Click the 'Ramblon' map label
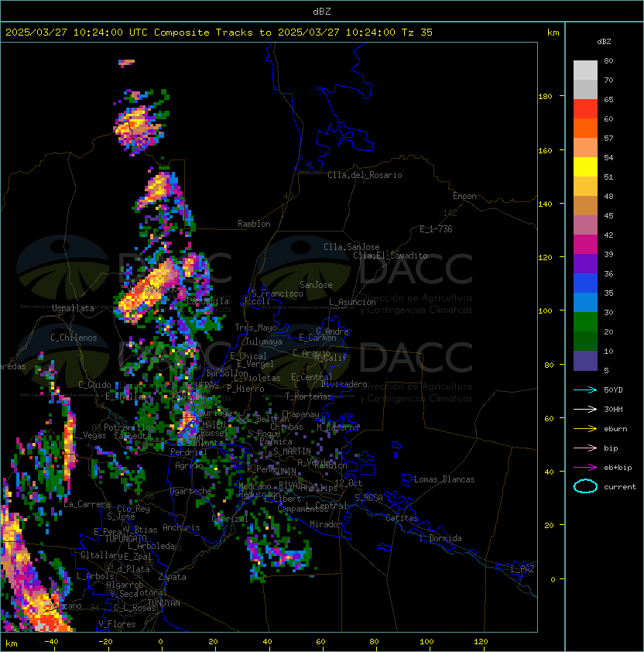The width and height of the screenshot is (644, 652). (x=254, y=224)
